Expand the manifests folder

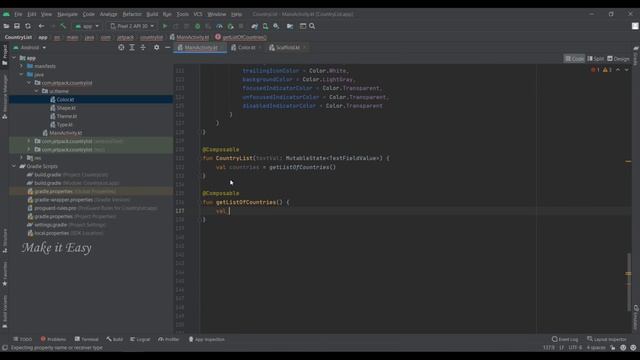pos(22,66)
